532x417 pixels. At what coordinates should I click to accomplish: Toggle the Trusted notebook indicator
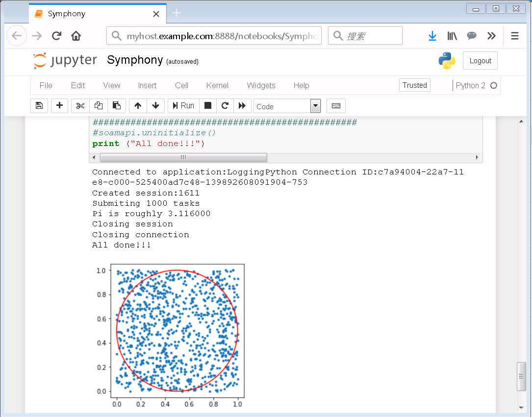[414, 85]
